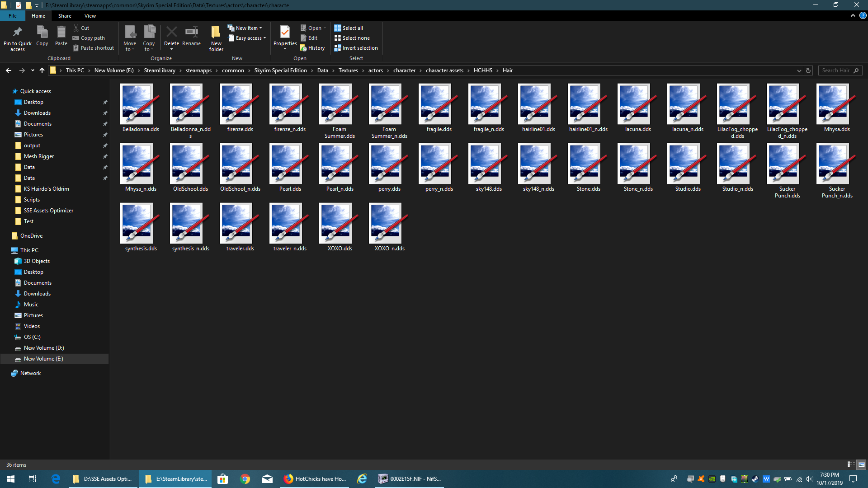Select OneDrive in navigation pane
Image resolution: width=868 pixels, height=488 pixels.
click(x=31, y=236)
